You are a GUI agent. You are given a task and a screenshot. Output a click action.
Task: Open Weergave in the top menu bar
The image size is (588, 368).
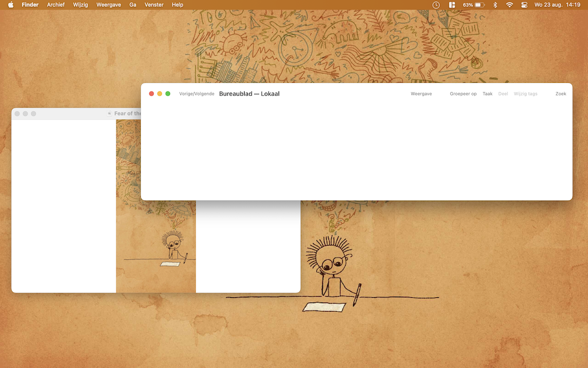pos(109,5)
